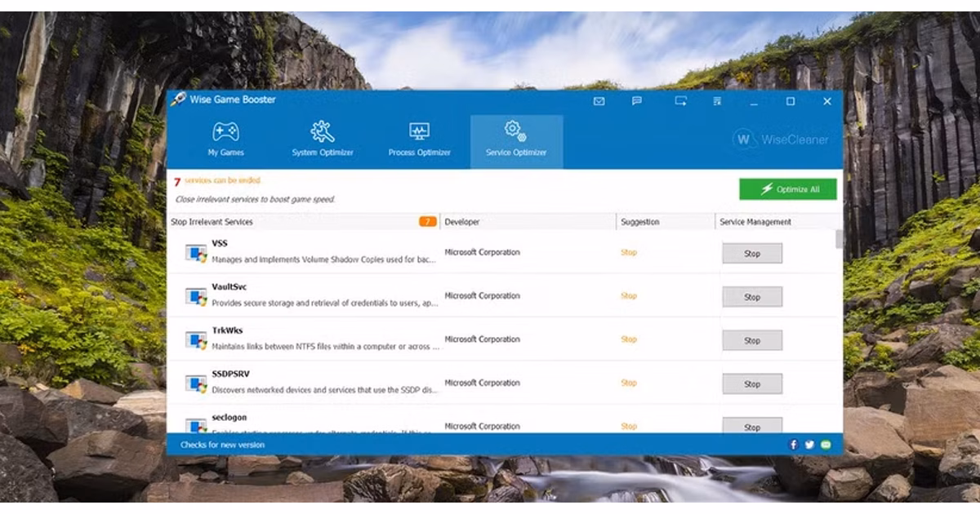Click the seclogon service icon

click(x=196, y=425)
